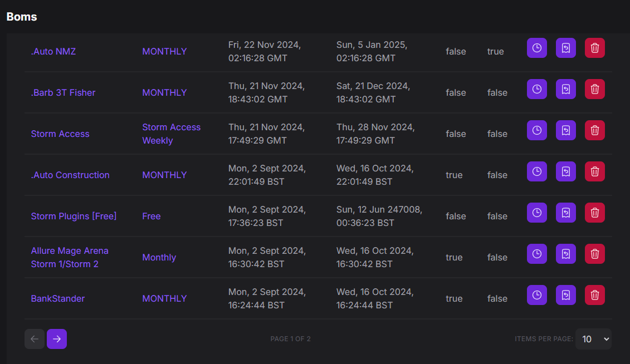Go to the next page of Boms
The height and width of the screenshot is (364, 630).
coord(57,339)
